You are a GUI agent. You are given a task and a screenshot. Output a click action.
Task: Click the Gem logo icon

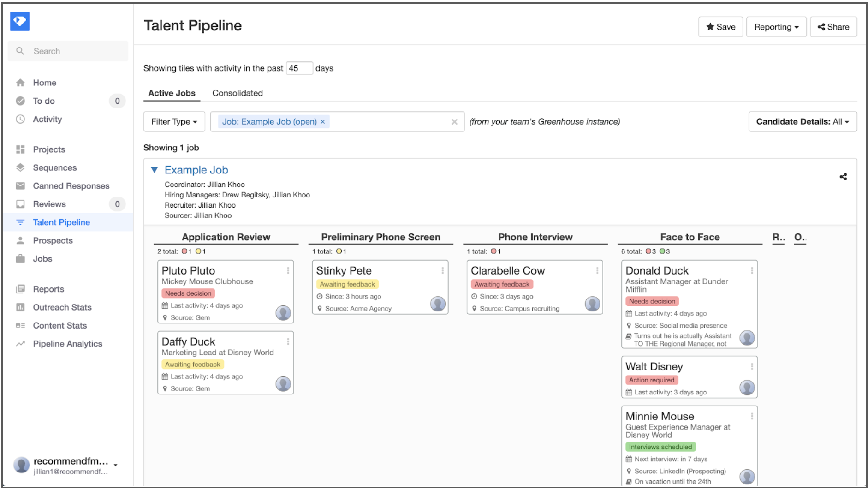pos(20,21)
